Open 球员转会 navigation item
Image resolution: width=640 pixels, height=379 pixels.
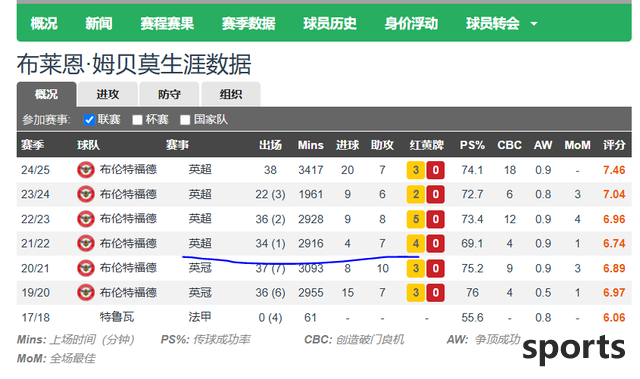(x=493, y=23)
